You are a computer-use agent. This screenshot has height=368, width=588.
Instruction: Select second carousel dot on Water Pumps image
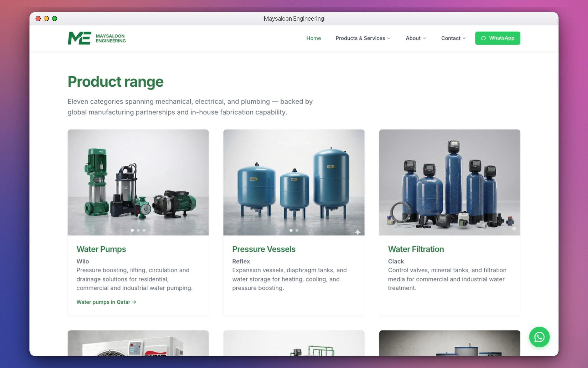[x=138, y=230]
